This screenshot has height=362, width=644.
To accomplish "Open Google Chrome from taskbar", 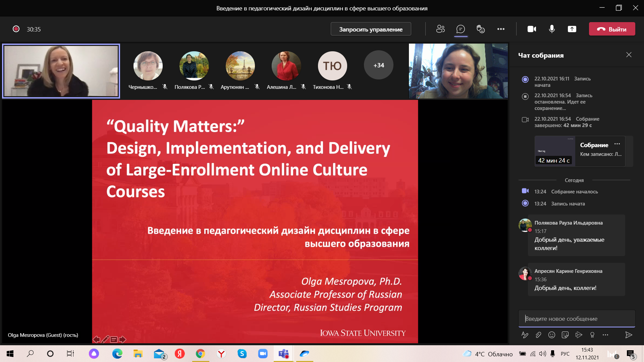I will 200,354.
